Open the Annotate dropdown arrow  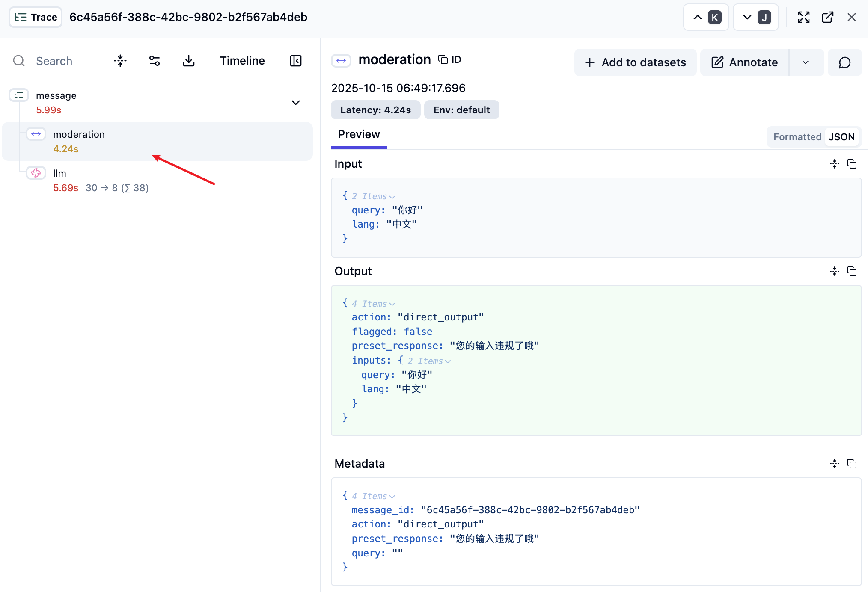806,62
